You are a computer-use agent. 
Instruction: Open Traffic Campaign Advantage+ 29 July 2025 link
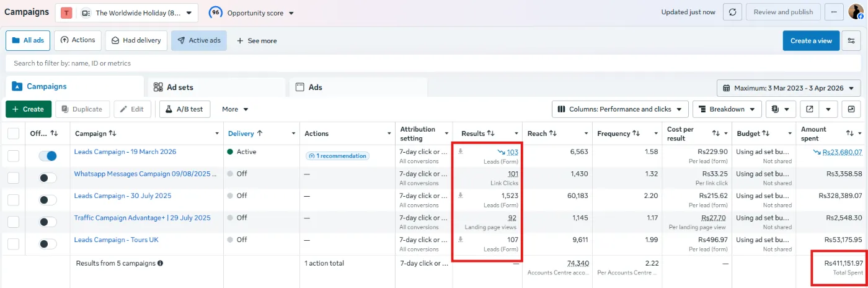tap(143, 218)
